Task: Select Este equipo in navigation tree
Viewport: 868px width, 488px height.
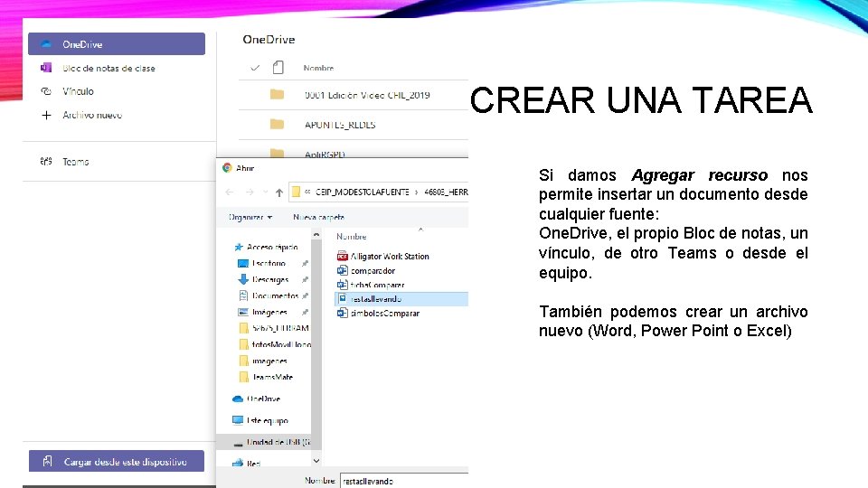Action: pos(268,420)
